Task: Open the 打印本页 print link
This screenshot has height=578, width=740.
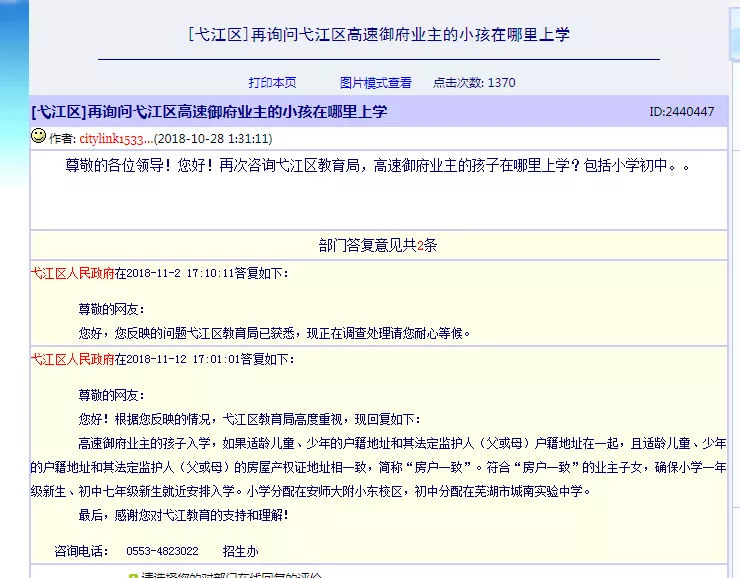Action: pos(272,83)
